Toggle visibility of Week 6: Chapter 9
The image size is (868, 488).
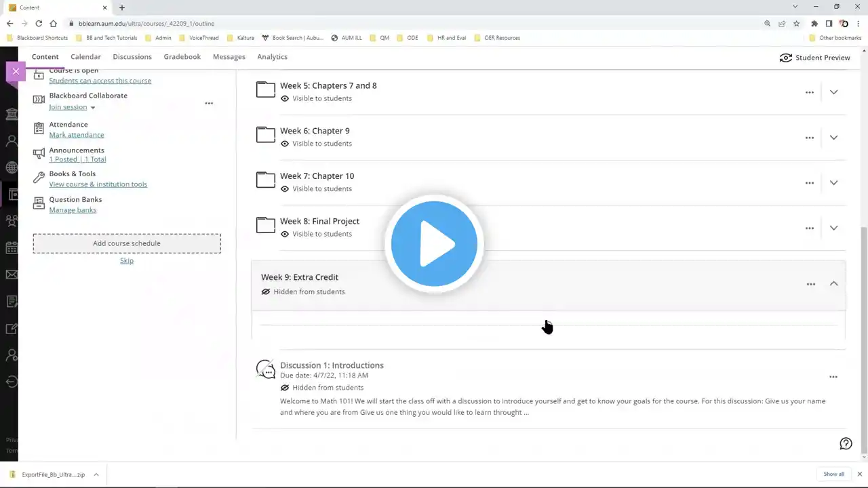(x=316, y=144)
